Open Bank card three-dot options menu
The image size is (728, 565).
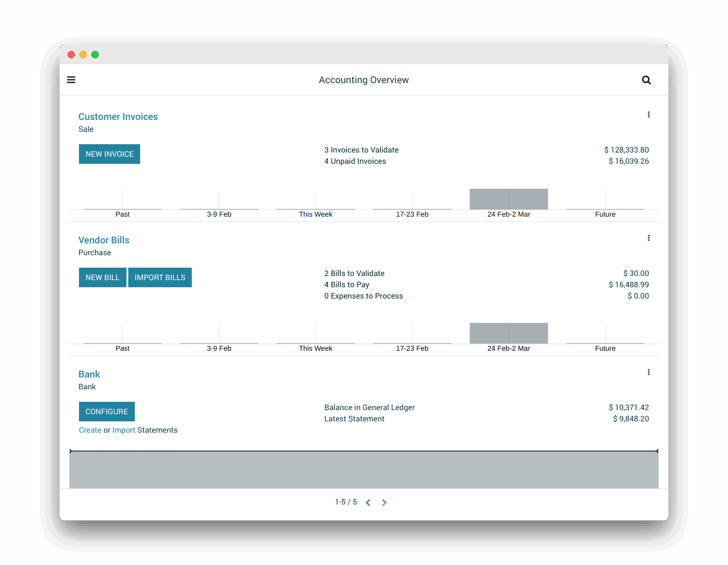[648, 372]
